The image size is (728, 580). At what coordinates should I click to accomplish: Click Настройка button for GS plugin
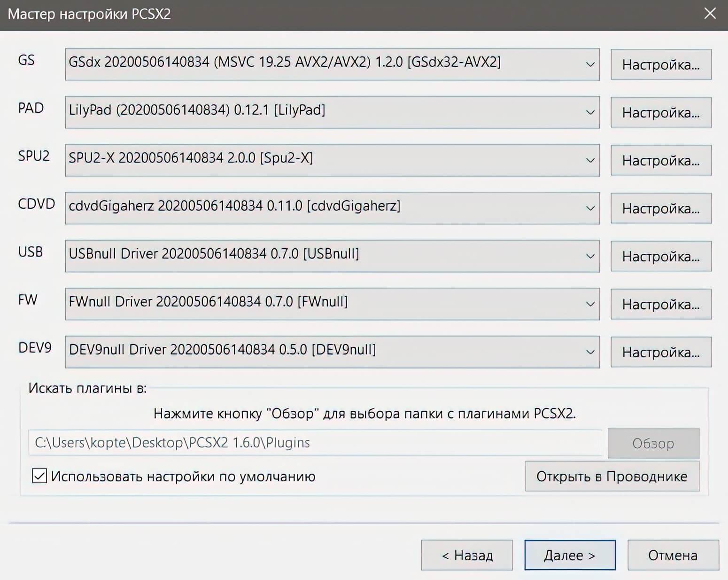coord(661,64)
